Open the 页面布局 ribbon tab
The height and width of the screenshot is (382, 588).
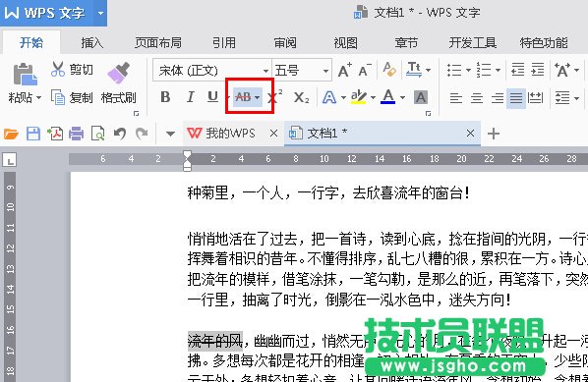(158, 42)
